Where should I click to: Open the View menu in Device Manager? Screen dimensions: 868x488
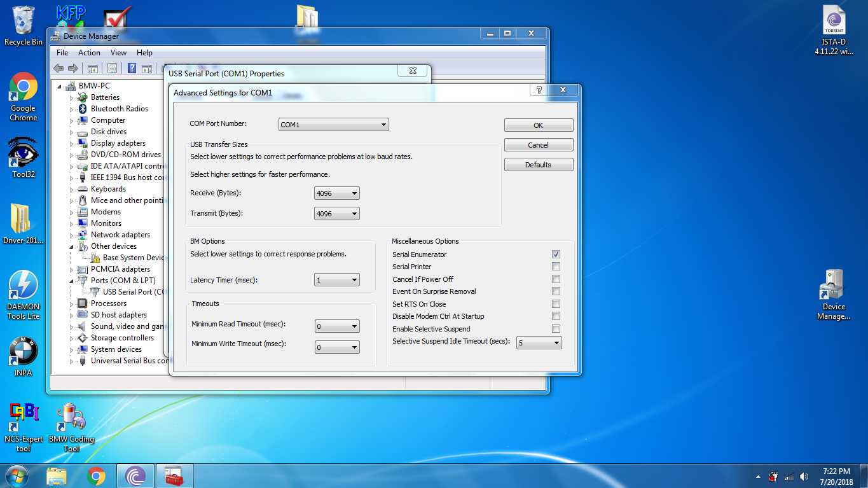point(118,53)
